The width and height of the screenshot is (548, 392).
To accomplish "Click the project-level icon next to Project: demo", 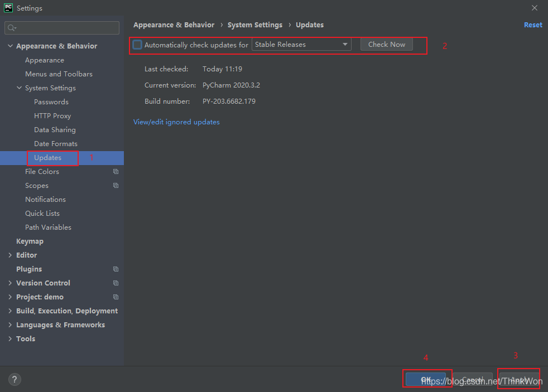I will (116, 297).
